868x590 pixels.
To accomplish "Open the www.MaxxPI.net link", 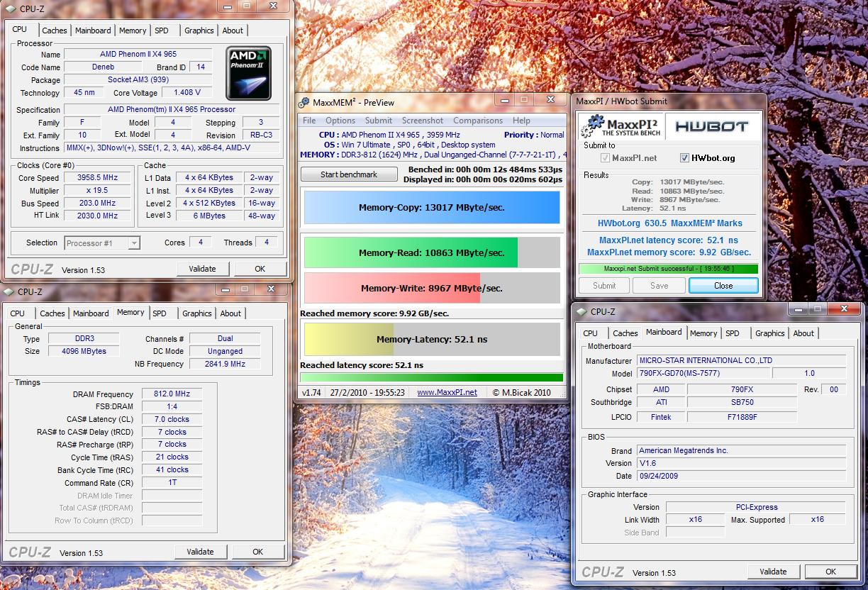I will pyautogui.click(x=447, y=392).
